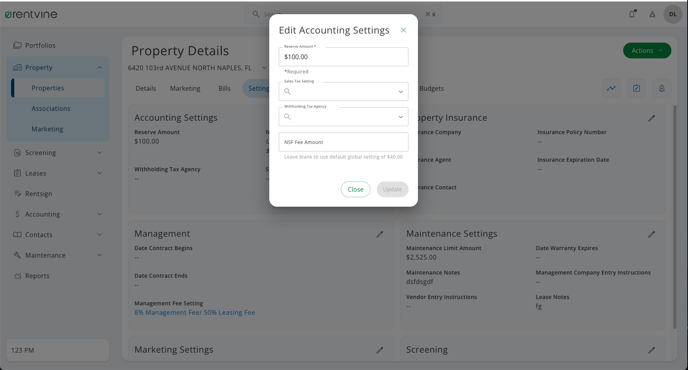Edit Screening section pencil icon
The height and width of the screenshot is (370, 688).
(x=652, y=350)
